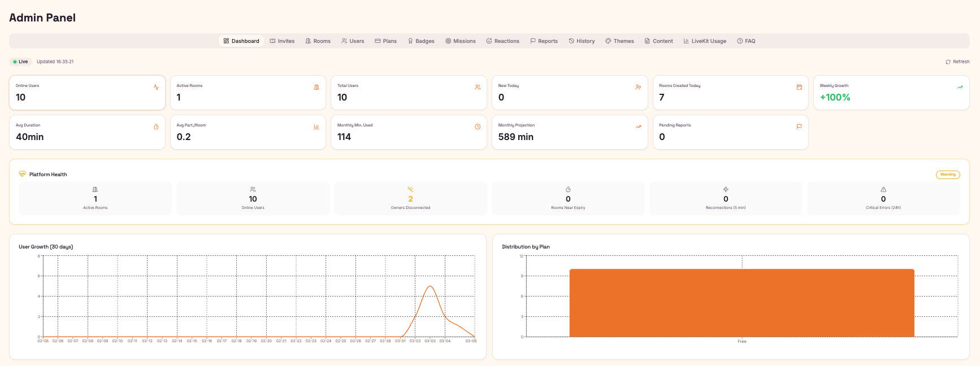Click the 589 min projection value

point(515,137)
